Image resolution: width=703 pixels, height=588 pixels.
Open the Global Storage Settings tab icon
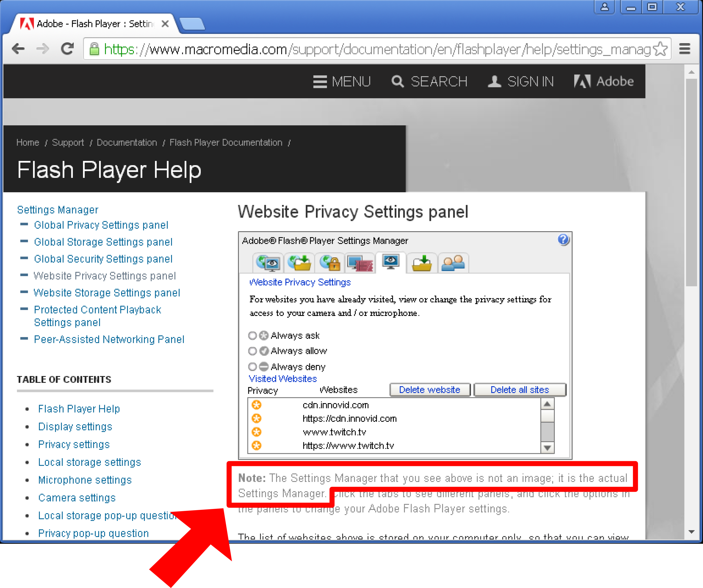coord(299,263)
